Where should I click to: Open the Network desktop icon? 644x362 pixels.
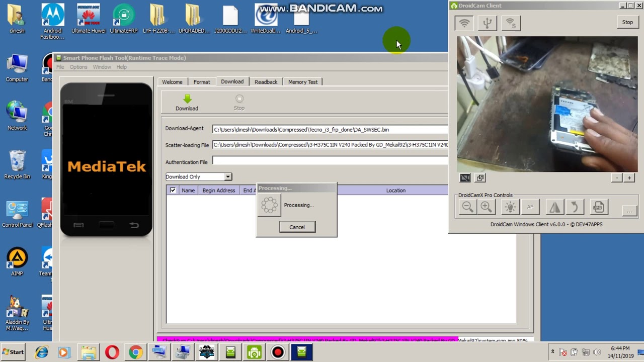[17, 117]
